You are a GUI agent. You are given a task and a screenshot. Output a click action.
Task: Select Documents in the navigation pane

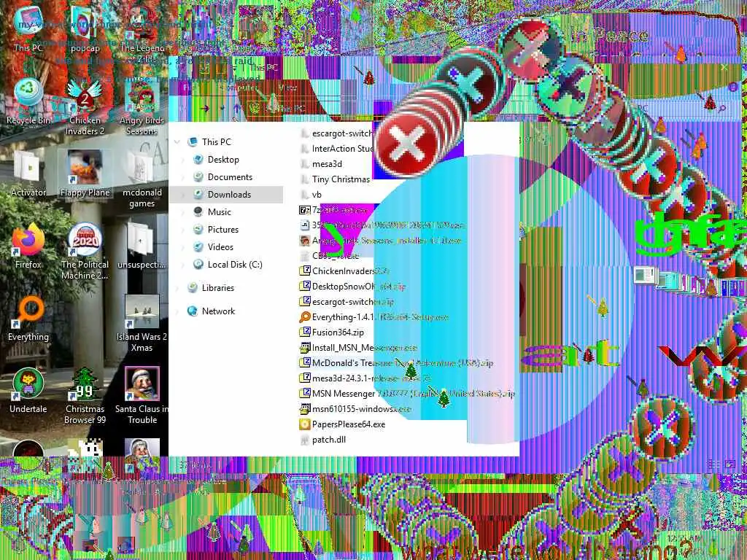point(230,177)
